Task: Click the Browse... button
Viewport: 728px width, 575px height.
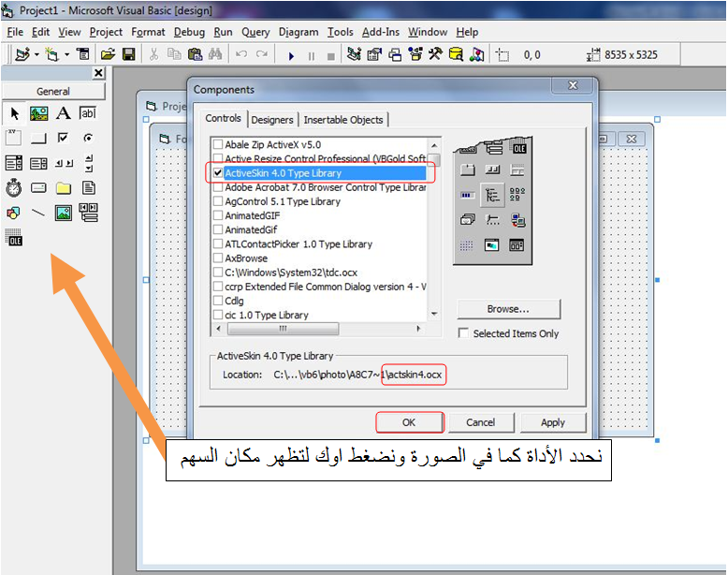Action: tap(508, 309)
